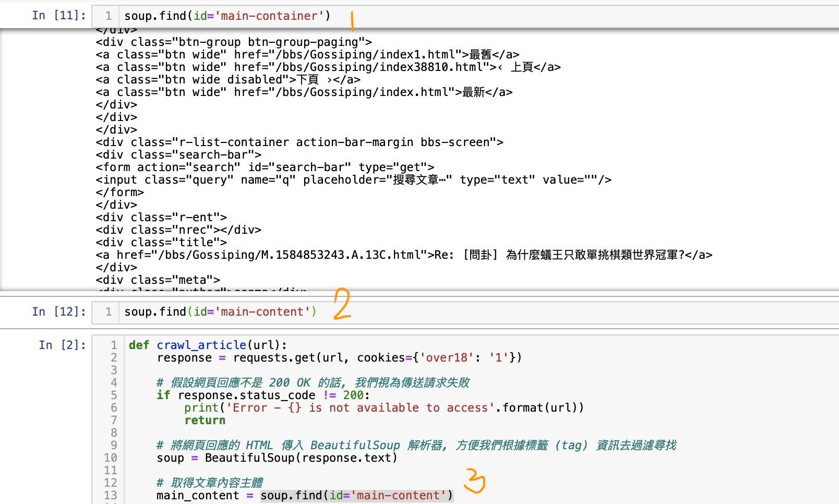Click the comment 假設網頁回應不是 200 OK
Screen dimensions: 839x504
[x=313, y=382]
